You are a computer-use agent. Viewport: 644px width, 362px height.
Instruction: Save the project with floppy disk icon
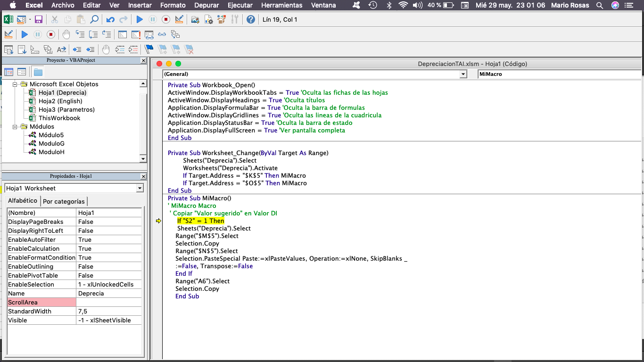click(39, 19)
